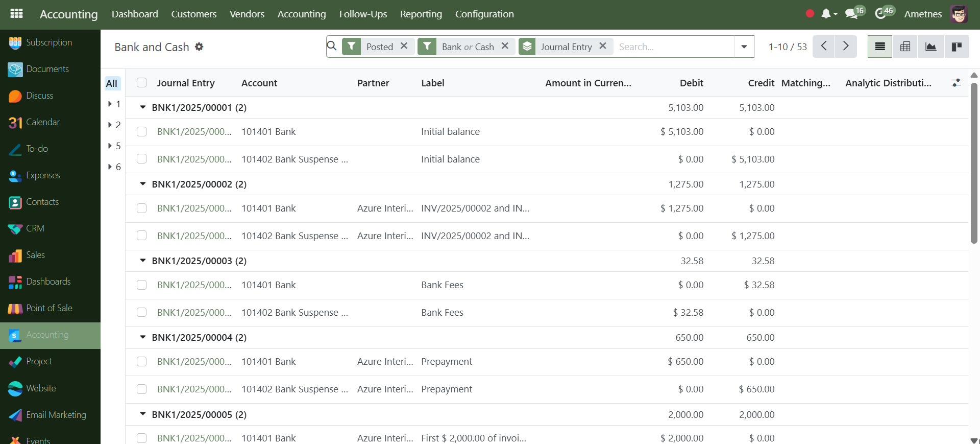The image size is (980, 444).
Task: Open journal entry link for Initial balance
Action: (194, 132)
